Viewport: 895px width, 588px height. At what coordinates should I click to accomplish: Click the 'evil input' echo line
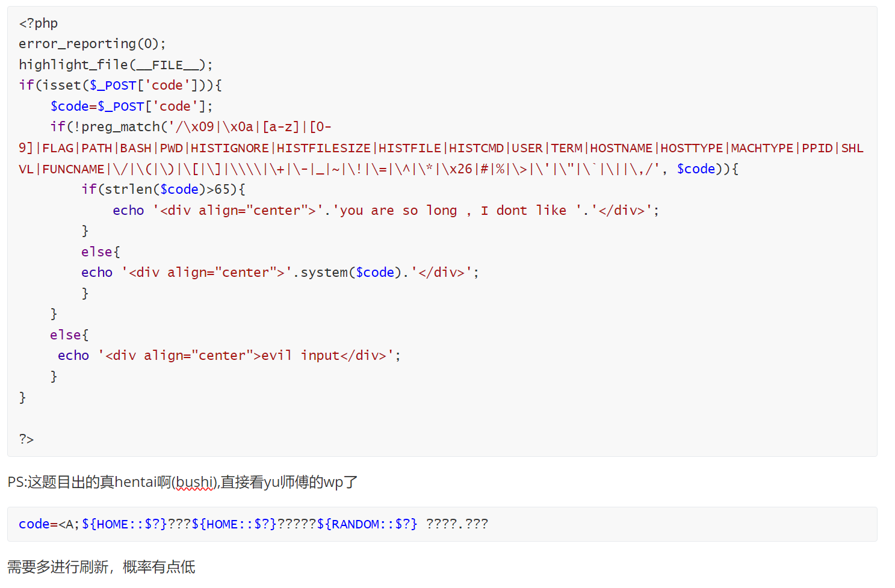coord(229,356)
